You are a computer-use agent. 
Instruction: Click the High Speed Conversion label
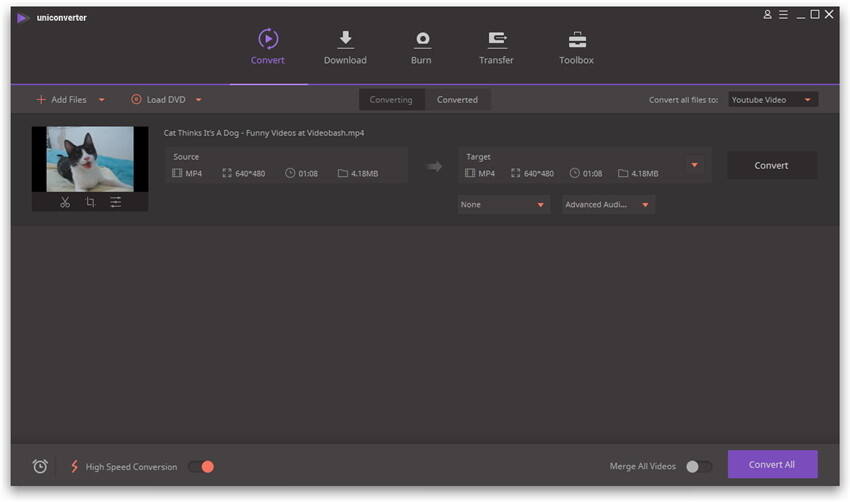pyautogui.click(x=131, y=467)
